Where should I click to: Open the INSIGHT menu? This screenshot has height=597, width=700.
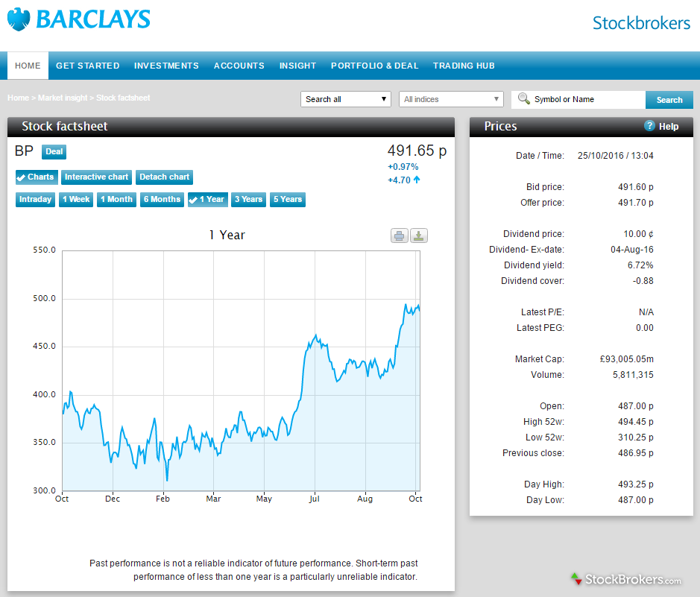coord(297,66)
